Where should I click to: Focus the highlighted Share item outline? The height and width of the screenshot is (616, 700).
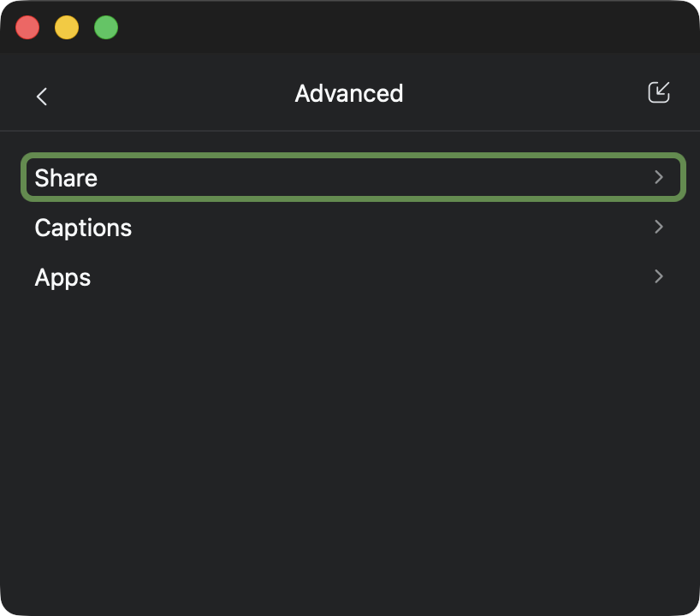(353, 156)
